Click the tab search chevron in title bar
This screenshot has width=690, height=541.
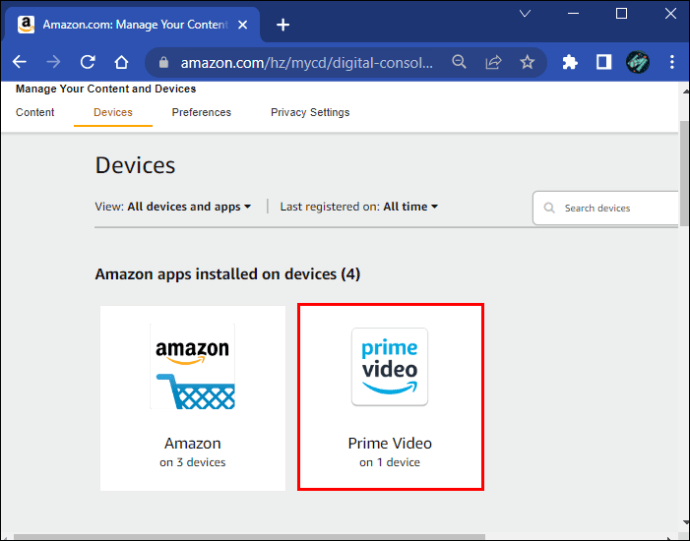coord(524,14)
